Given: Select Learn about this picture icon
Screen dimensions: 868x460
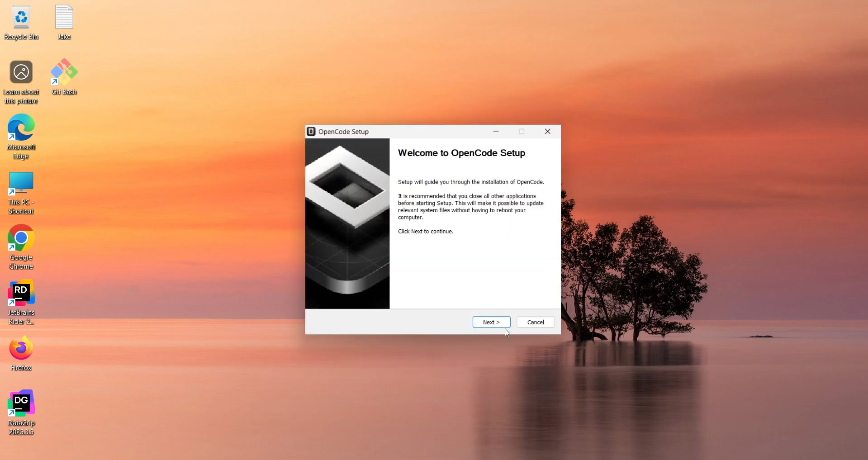Looking at the screenshot, I should (21, 82).
